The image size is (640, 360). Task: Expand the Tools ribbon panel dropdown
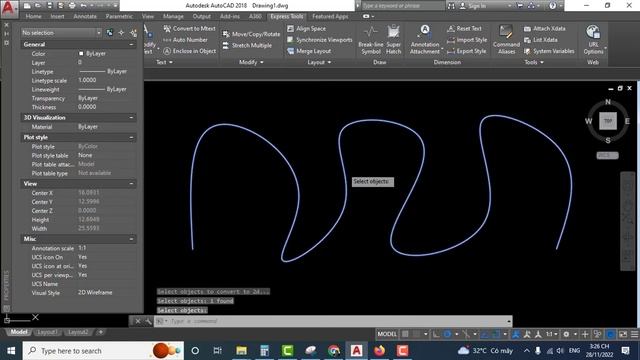coord(534,62)
